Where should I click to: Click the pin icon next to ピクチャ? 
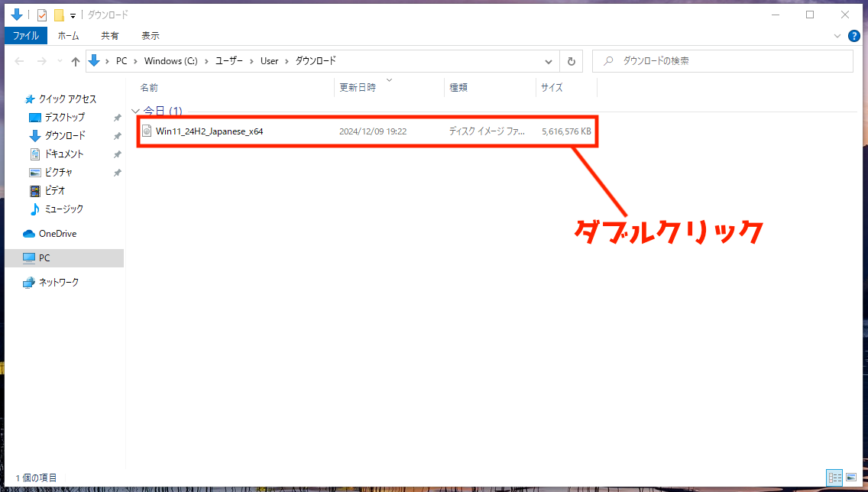118,173
